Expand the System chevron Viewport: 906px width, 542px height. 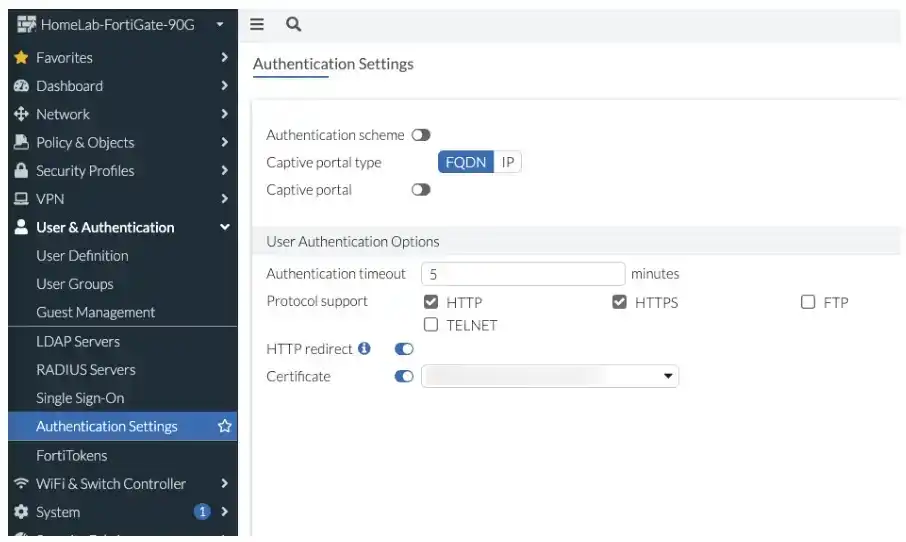click(225, 511)
